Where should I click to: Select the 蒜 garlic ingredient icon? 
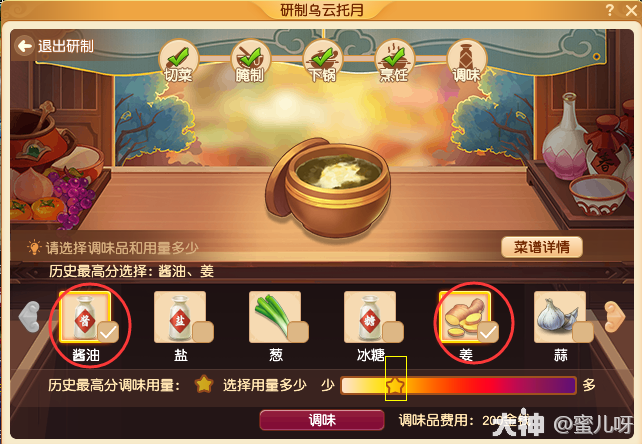pos(560,317)
